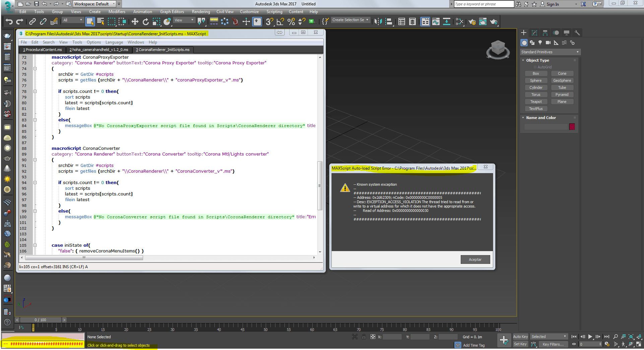Switch to the Modify command panel tab
Image resolution: width=644 pixels, height=350 pixels.
pos(534,33)
